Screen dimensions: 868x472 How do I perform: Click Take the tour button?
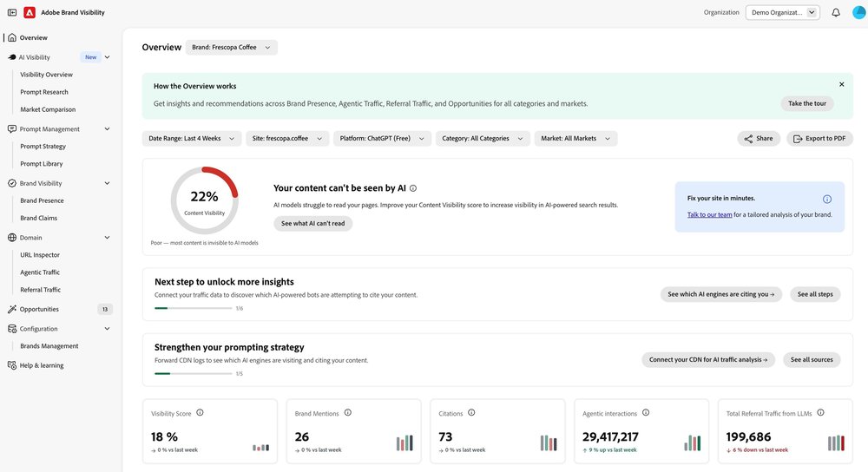pos(807,103)
